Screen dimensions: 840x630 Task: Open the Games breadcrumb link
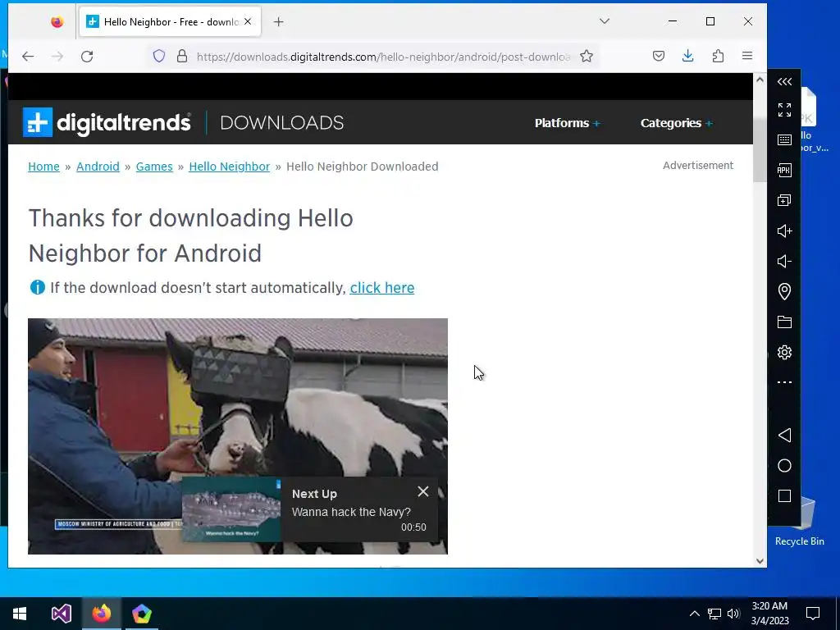pyautogui.click(x=154, y=167)
